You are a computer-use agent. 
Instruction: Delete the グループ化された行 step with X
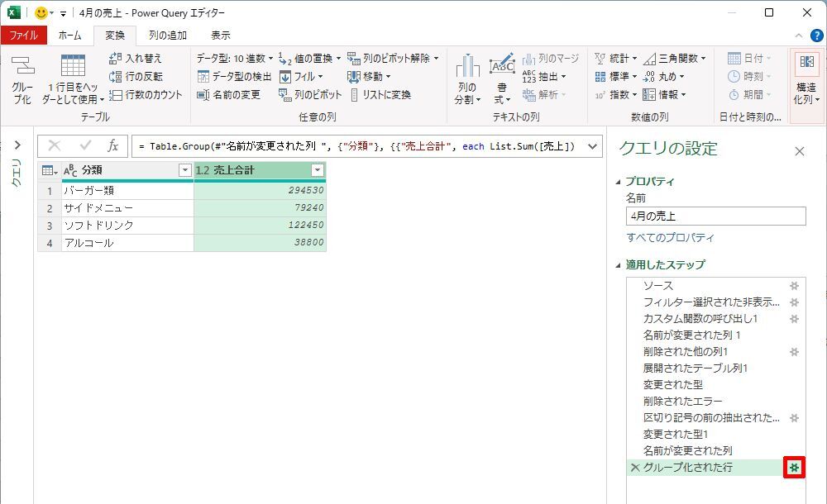634,468
